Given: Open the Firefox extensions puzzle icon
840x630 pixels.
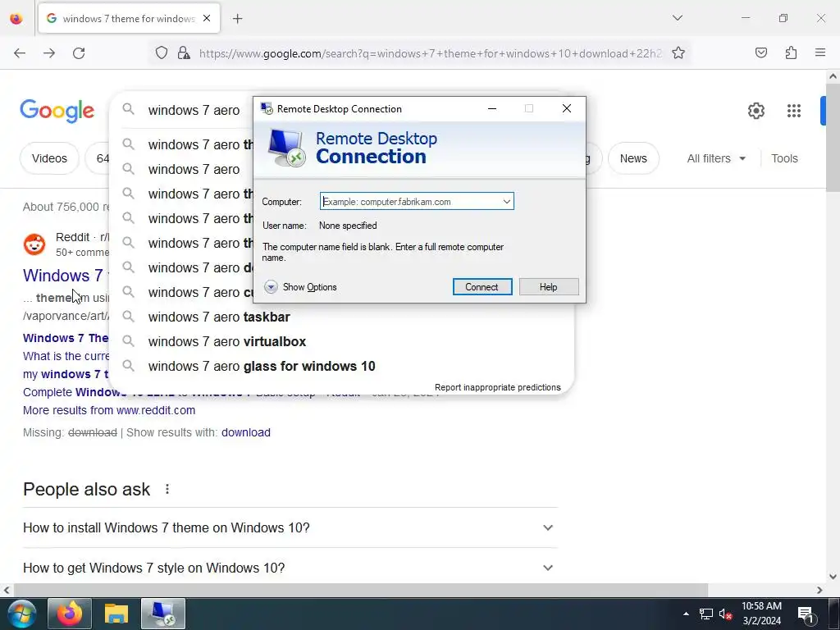Looking at the screenshot, I should tap(791, 52).
